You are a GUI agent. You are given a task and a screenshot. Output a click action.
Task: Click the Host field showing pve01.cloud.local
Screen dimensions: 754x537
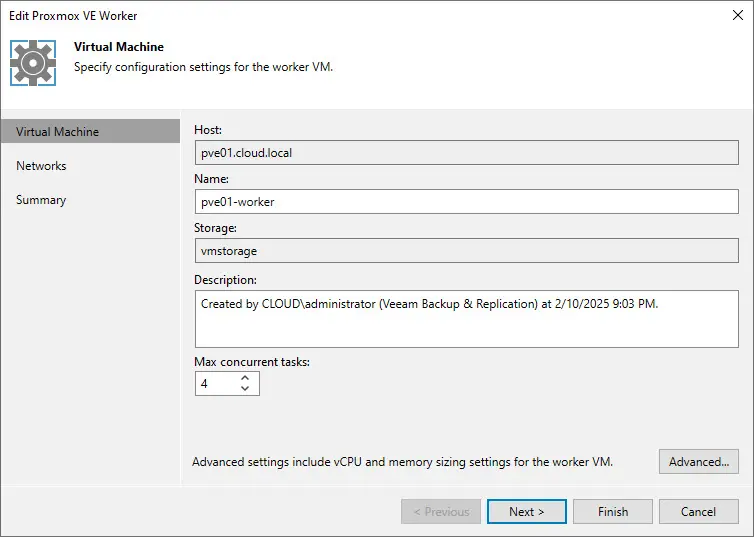click(466, 153)
